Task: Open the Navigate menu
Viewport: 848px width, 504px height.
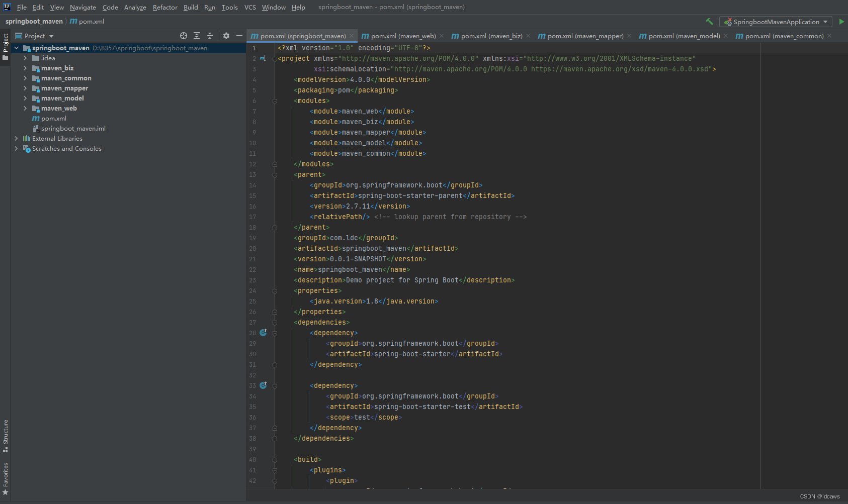Action: [x=83, y=7]
